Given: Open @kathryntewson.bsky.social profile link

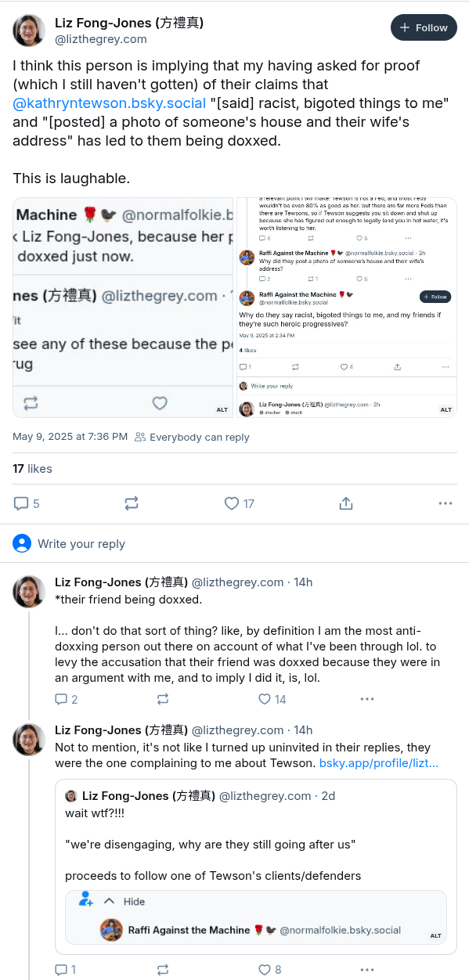Looking at the screenshot, I should coord(109,103).
